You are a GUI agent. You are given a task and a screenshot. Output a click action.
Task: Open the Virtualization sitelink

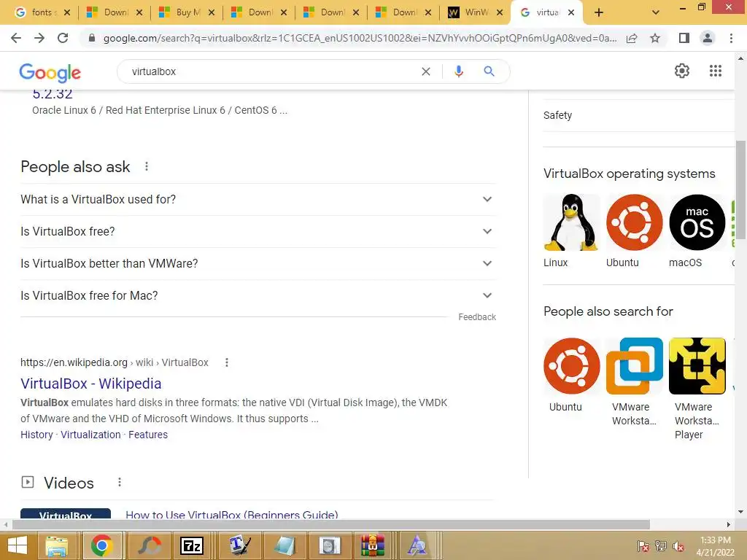90,435
